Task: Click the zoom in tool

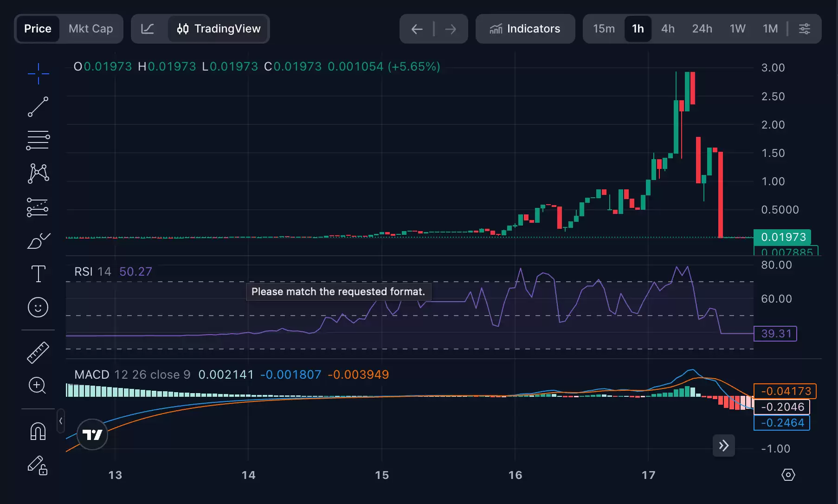Action: click(38, 386)
